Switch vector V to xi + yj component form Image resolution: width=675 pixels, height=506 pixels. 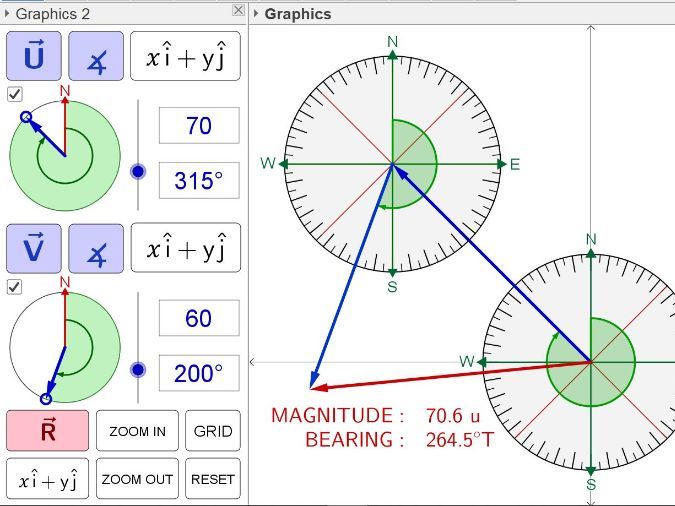coord(186,248)
